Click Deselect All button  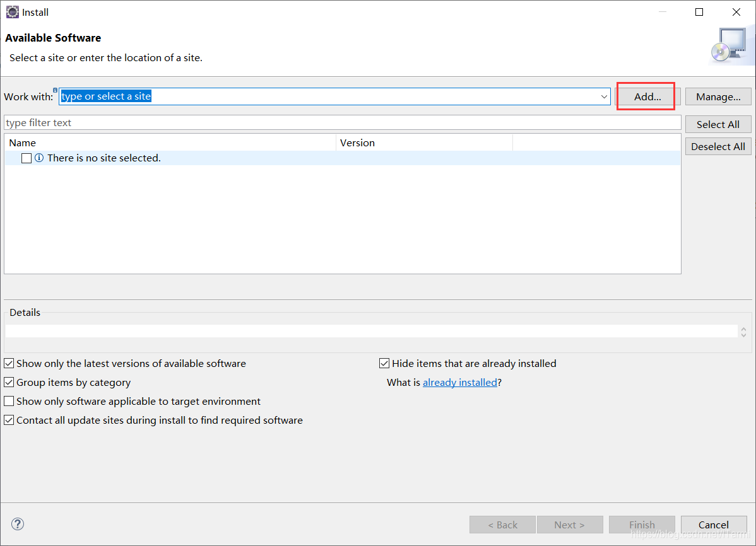pyautogui.click(x=718, y=146)
